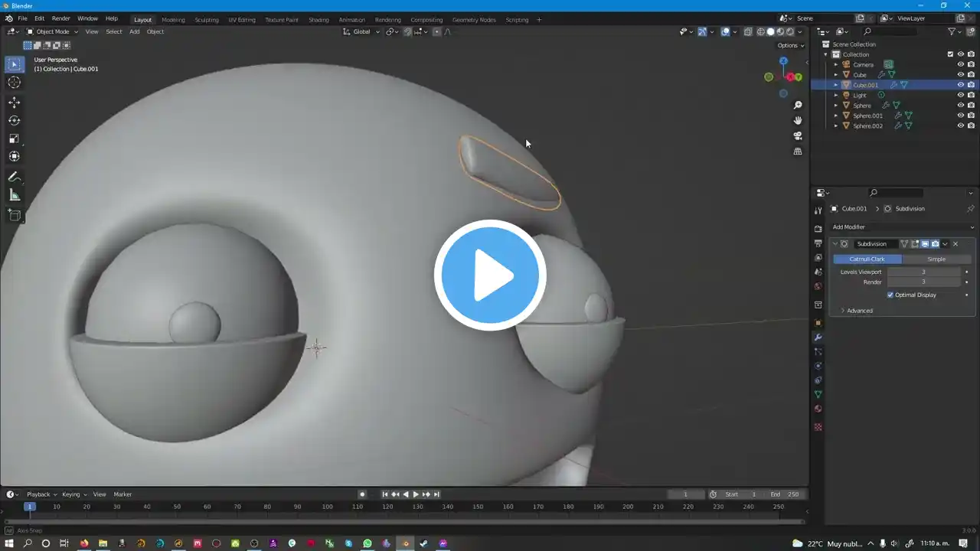Select the Scale tool
Image resolution: width=980 pixels, height=551 pixels.
tap(14, 139)
